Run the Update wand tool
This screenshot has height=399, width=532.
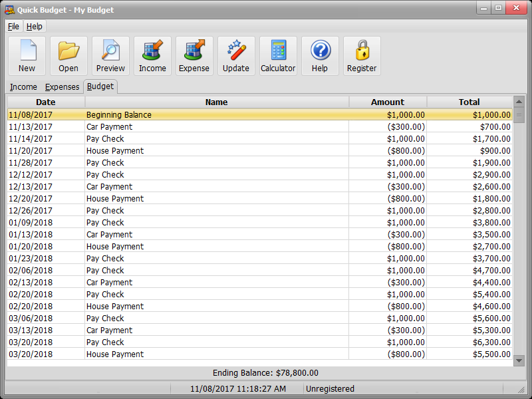[236, 56]
